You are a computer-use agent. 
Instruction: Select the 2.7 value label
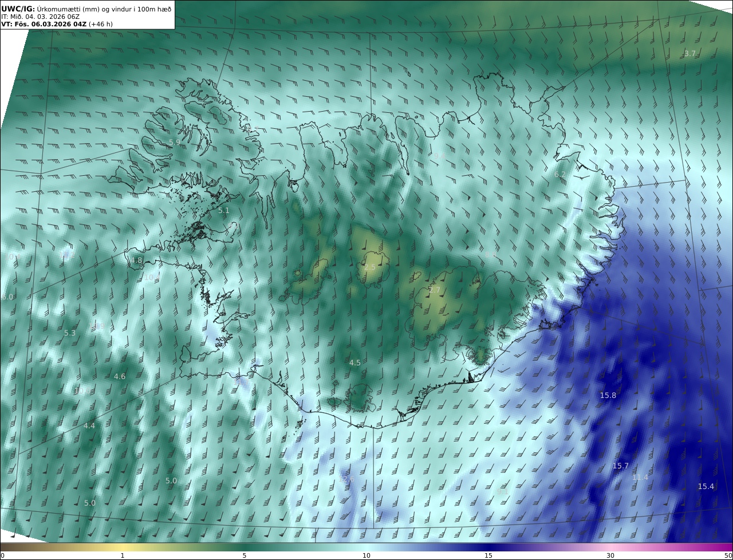pos(435,290)
